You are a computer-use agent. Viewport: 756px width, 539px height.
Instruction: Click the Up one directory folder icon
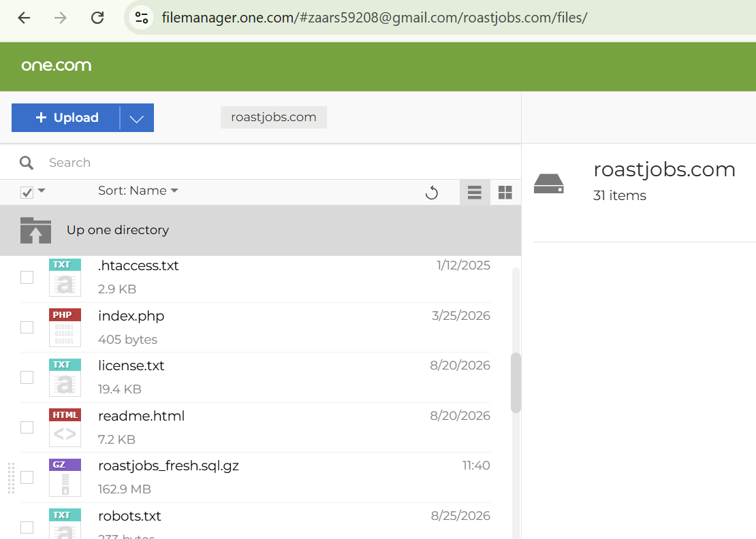35,230
